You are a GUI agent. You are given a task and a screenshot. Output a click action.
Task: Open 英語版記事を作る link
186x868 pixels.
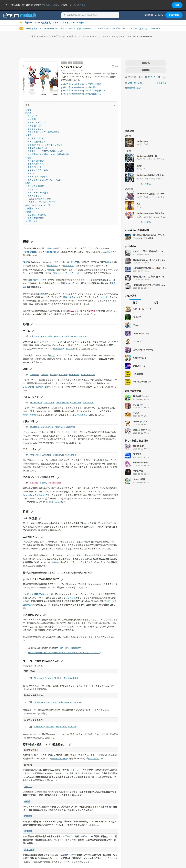click(x=133, y=88)
